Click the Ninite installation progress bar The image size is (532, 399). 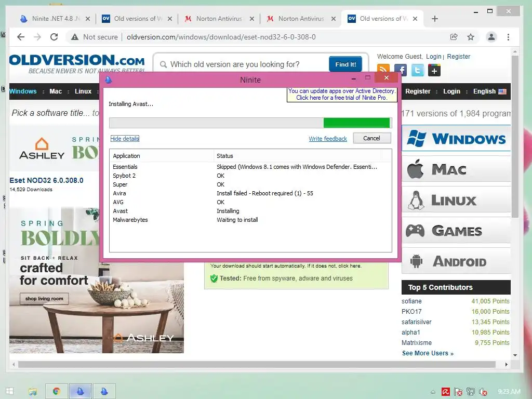click(250, 123)
